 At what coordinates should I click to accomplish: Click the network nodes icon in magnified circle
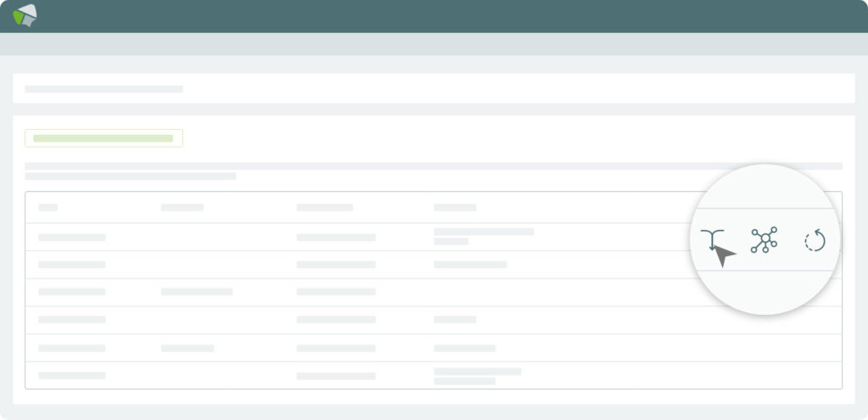point(764,239)
